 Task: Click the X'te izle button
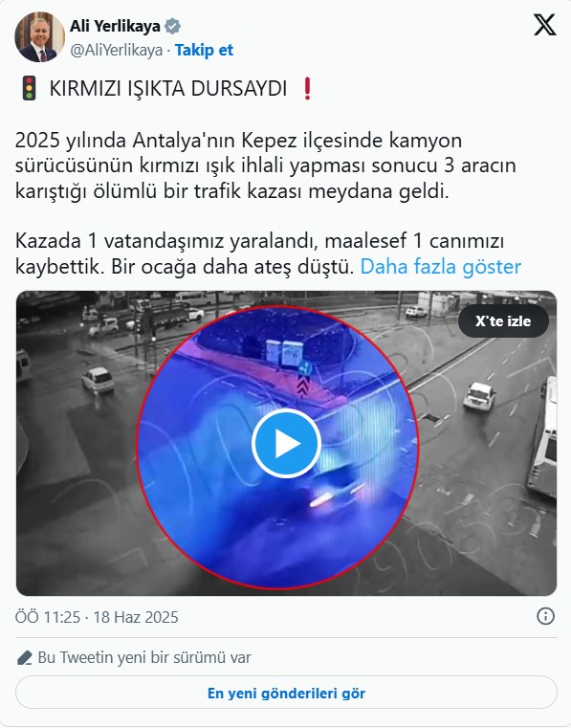point(503,320)
